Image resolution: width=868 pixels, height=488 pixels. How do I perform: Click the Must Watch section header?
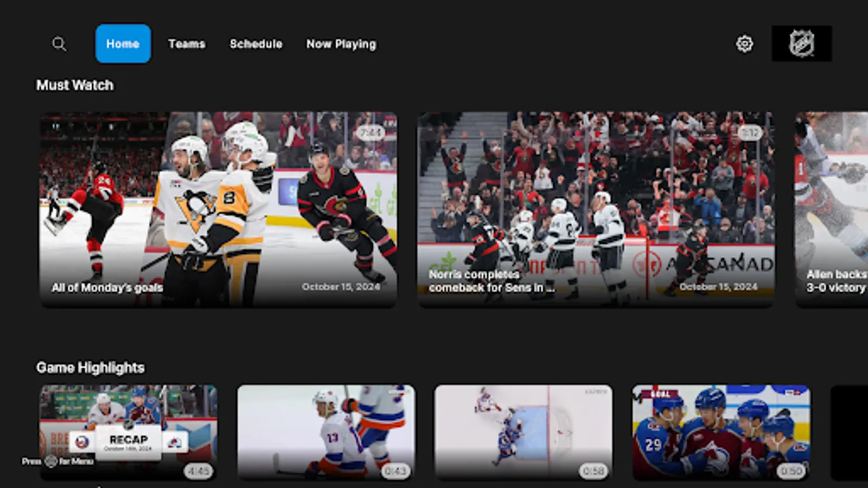point(74,85)
